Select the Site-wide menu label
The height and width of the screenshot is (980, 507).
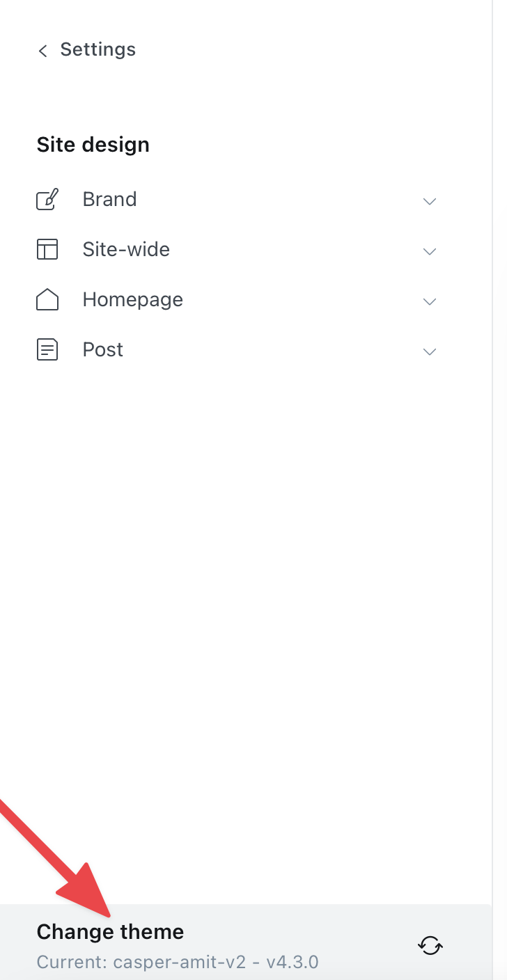(x=126, y=249)
